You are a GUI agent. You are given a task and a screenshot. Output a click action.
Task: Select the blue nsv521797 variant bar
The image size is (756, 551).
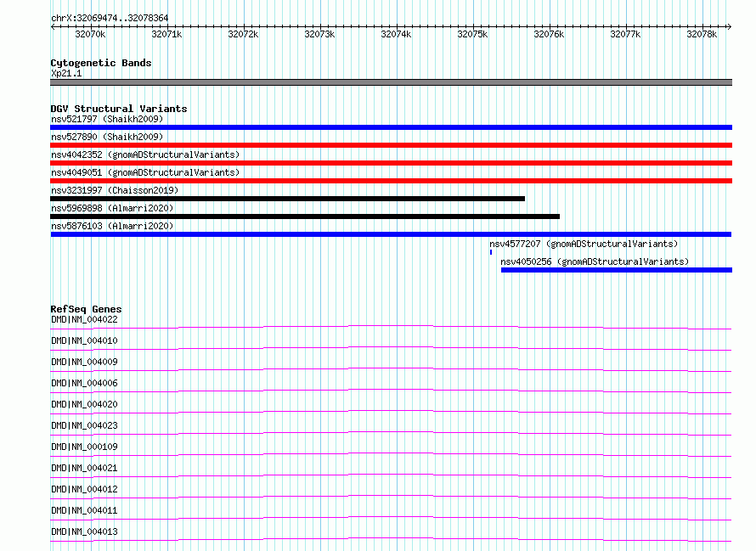[x=391, y=127]
